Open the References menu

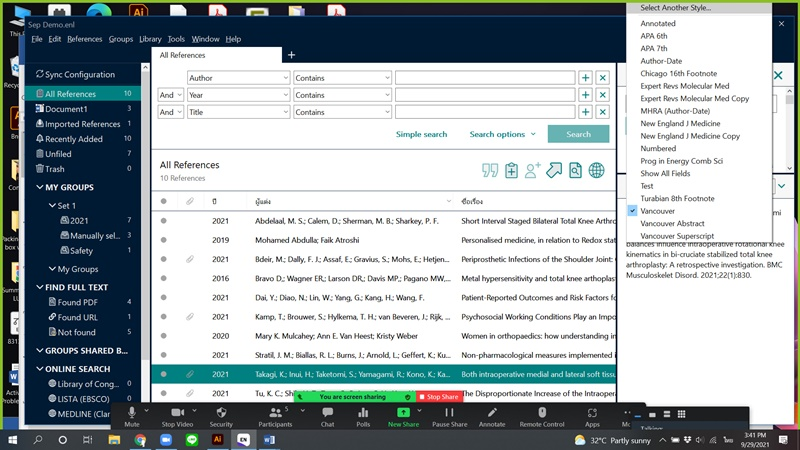point(84,39)
